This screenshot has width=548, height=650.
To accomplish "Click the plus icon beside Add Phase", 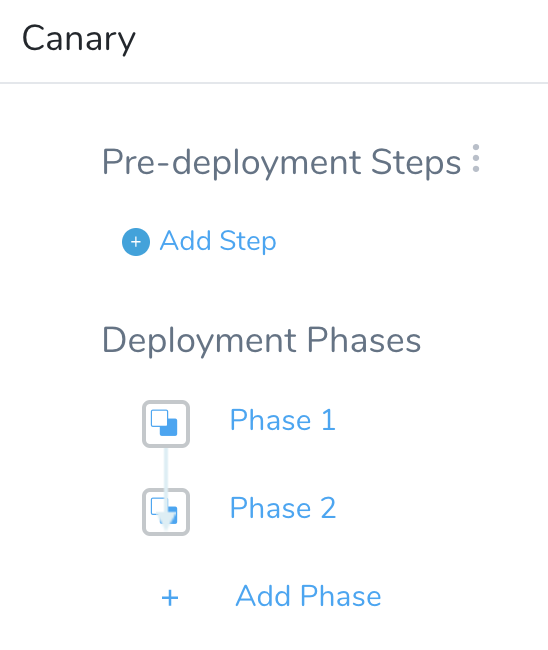I will 170,598.
